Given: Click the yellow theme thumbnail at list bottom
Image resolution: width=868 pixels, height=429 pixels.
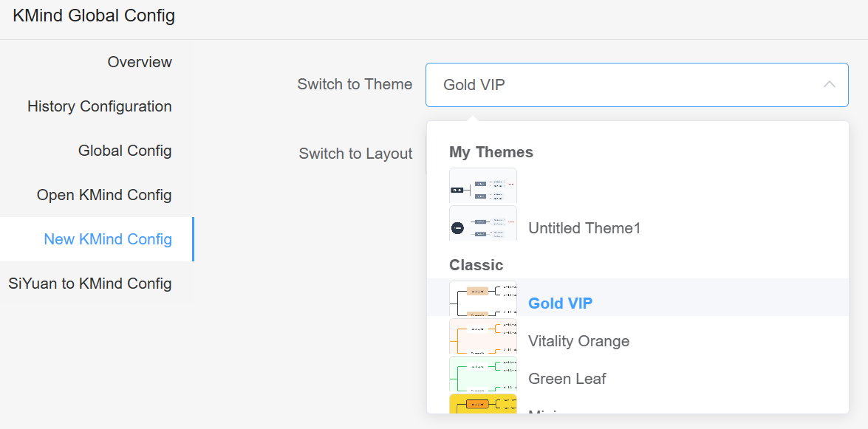Looking at the screenshot, I should coord(483,404).
